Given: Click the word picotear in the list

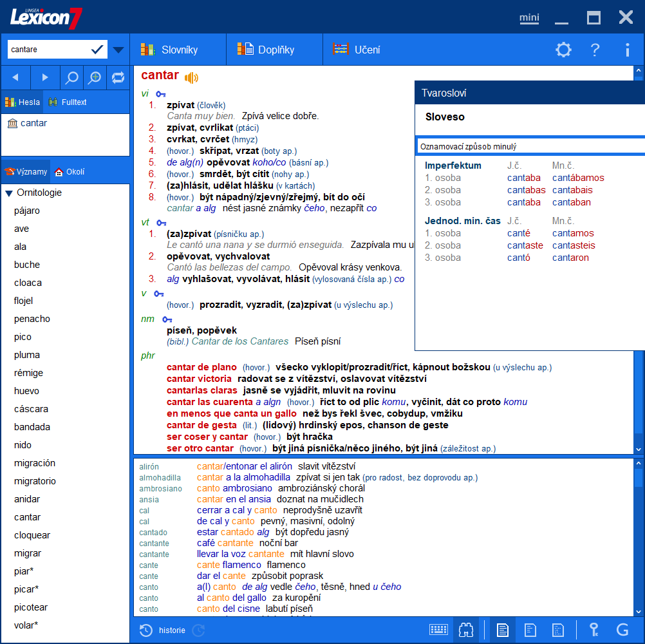Looking at the screenshot, I should (x=31, y=607).
